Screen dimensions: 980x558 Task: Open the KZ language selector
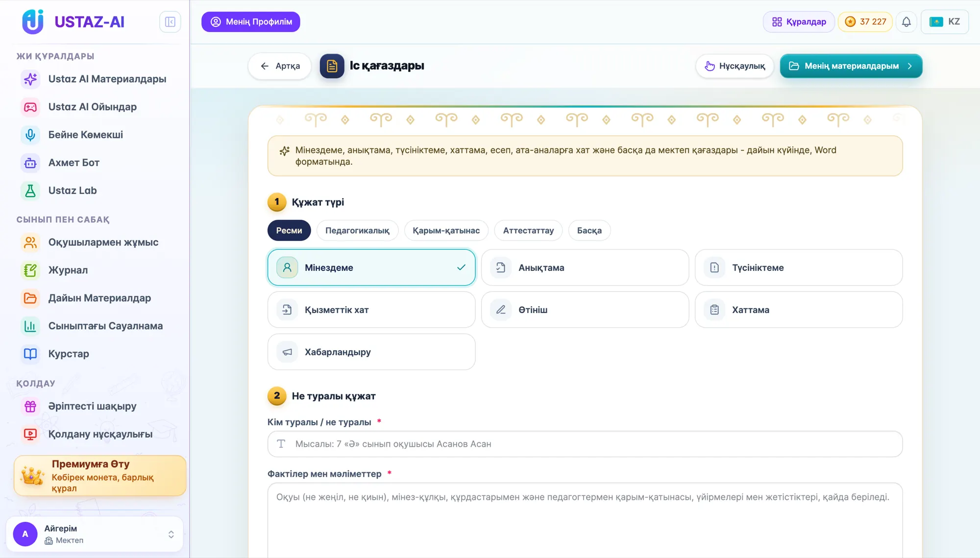pos(945,22)
